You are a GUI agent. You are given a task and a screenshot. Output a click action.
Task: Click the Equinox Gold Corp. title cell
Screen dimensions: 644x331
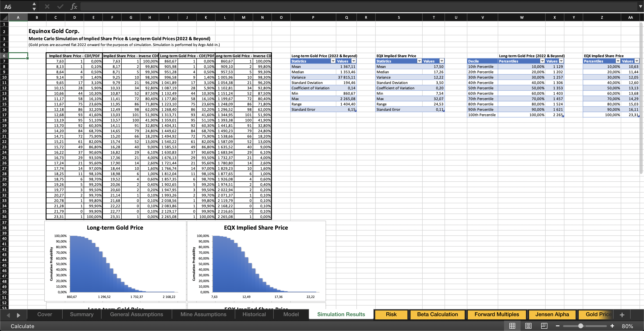[54, 31]
